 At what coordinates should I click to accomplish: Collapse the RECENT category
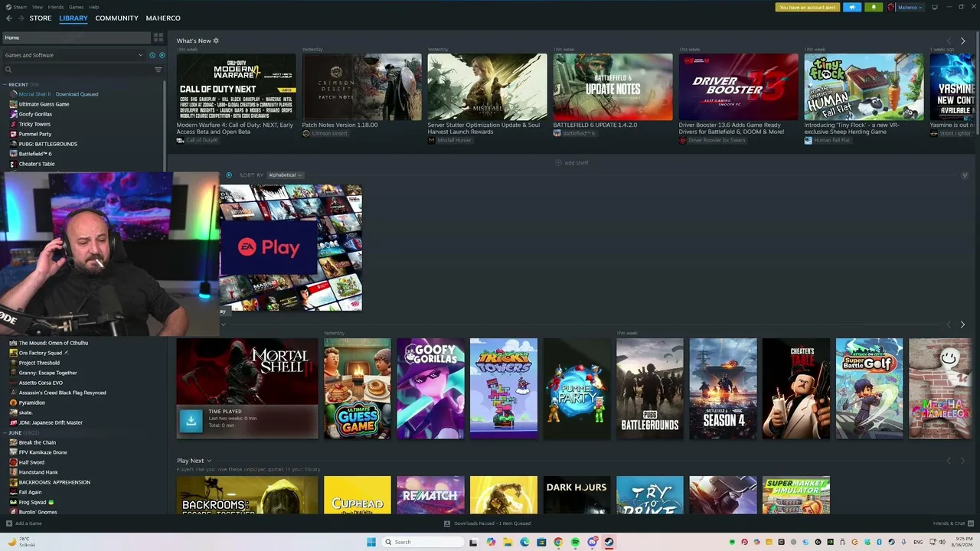click(x=6, y=84)
